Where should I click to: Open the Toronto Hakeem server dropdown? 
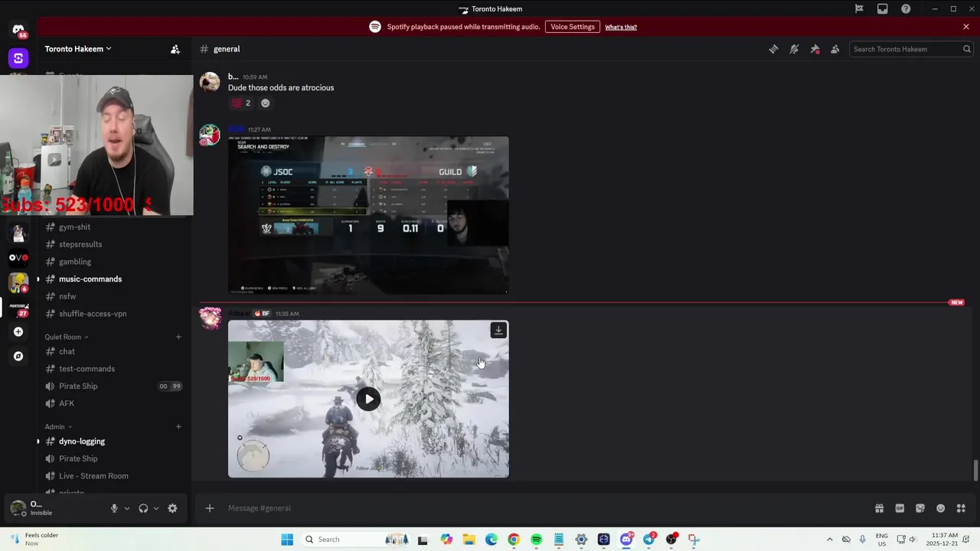[78, 49]
